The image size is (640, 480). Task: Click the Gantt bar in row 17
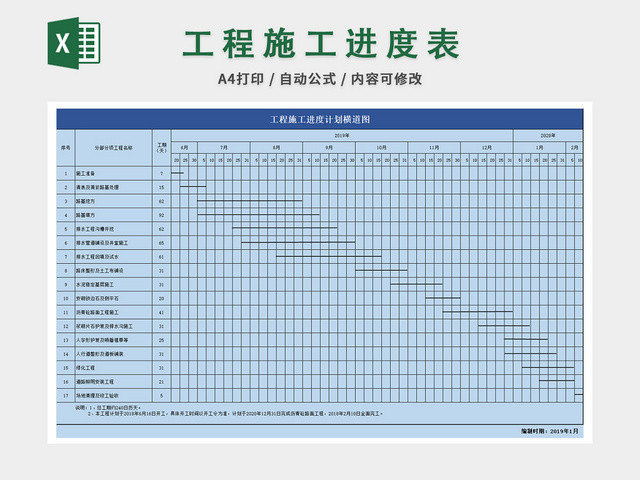pyautogui.click(x=578, y=394)
